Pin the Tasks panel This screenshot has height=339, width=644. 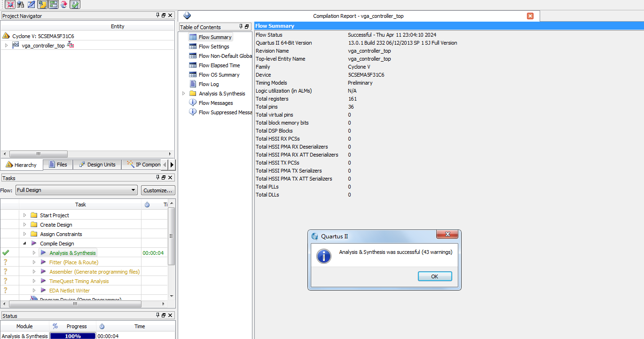coord(158,178)
